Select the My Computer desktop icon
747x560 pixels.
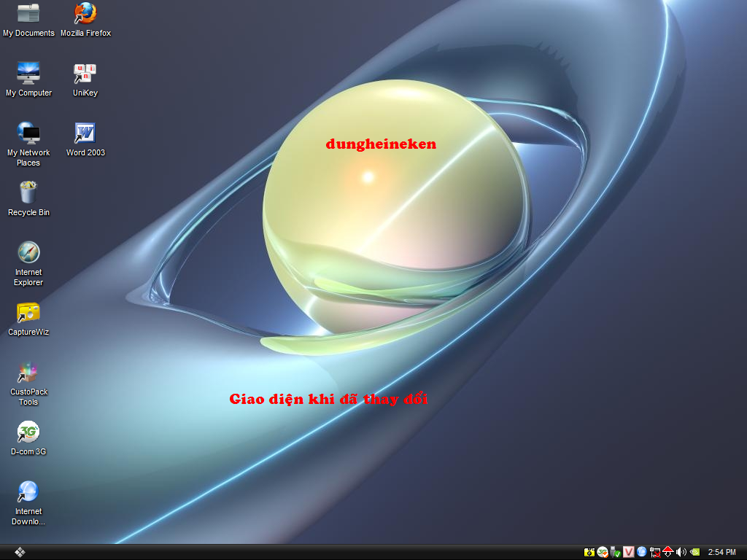28,79
